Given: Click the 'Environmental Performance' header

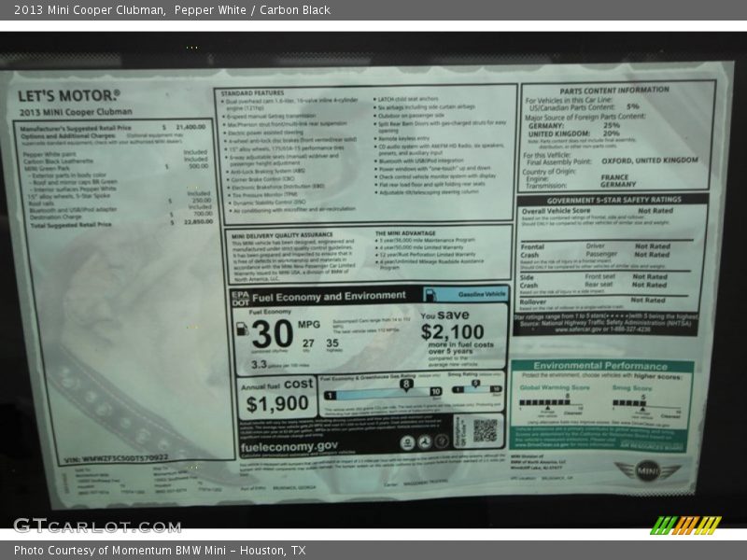Looking at the screenshot, I should (600, 366).
